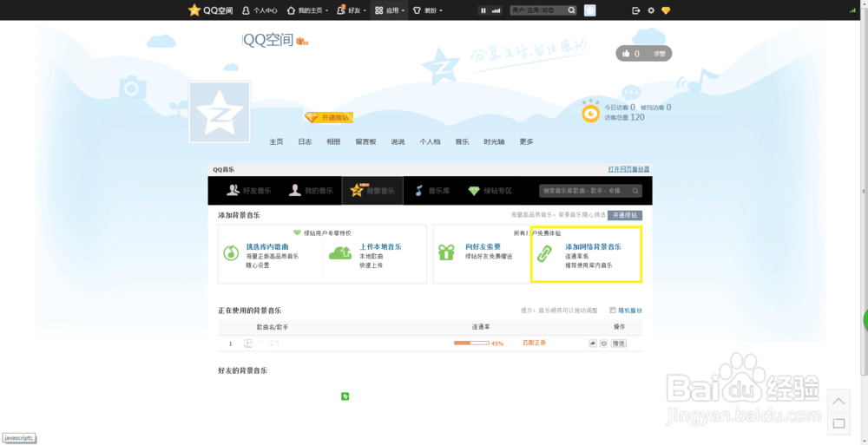868x445 pixels.
Task: Expand 好友 dropdown in top bar
Action: (351, 10)
